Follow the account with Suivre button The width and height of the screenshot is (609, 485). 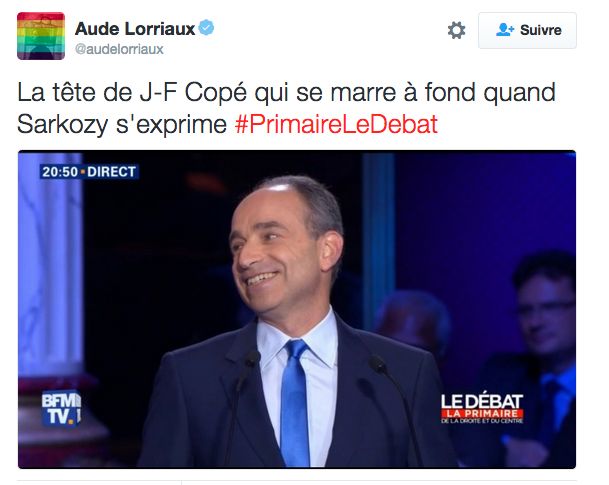527,30
